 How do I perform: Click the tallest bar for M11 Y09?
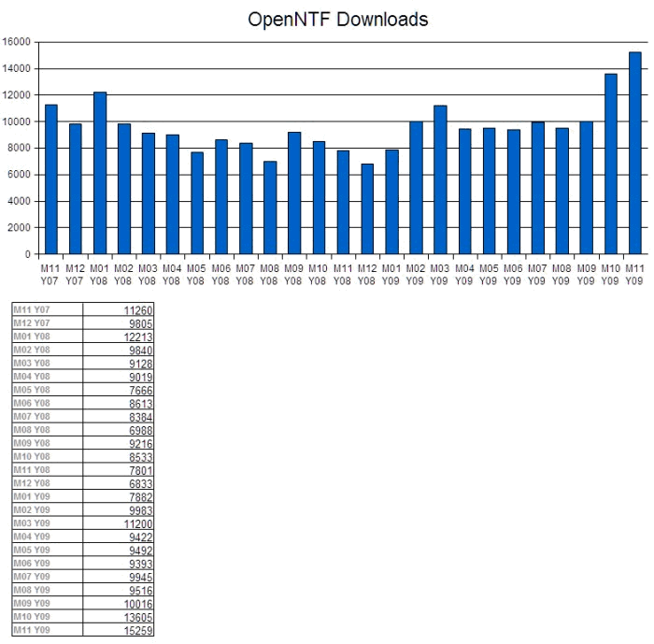pos(634,153)
